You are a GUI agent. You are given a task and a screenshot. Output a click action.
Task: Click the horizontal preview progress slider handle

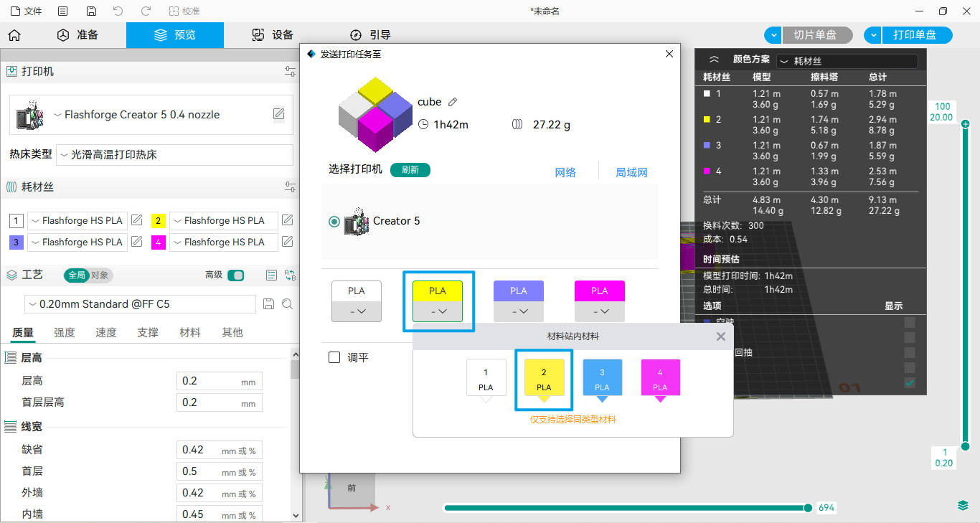click(x=809, y=508)
